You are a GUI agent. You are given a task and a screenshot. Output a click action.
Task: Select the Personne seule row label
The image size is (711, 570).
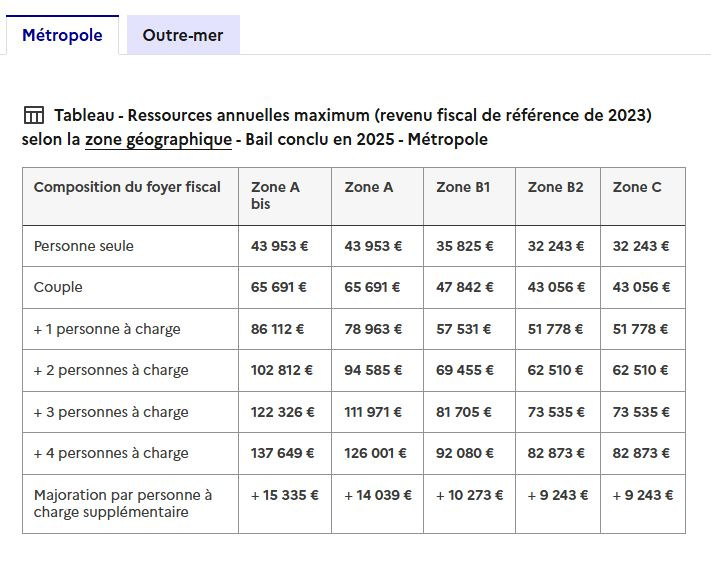tap(84, 246)
